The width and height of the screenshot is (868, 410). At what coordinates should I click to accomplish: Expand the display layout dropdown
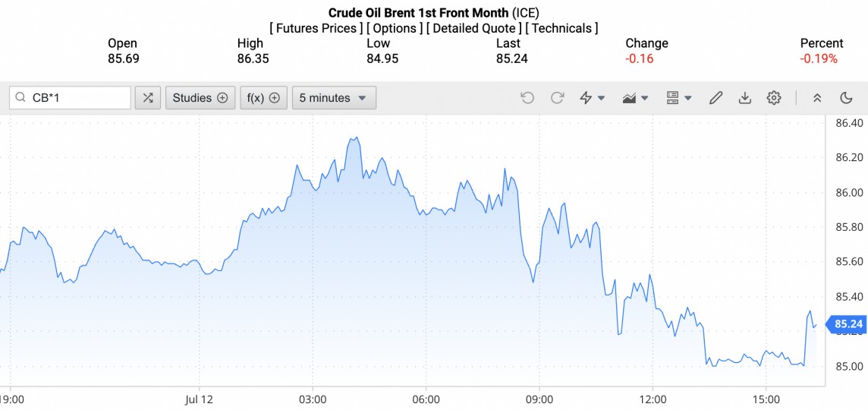tap(678, 98)
